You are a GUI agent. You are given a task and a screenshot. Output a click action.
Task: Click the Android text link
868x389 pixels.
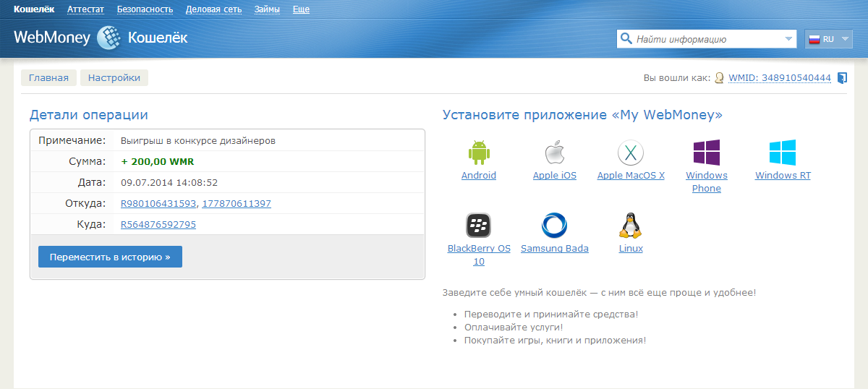point(479,176)
